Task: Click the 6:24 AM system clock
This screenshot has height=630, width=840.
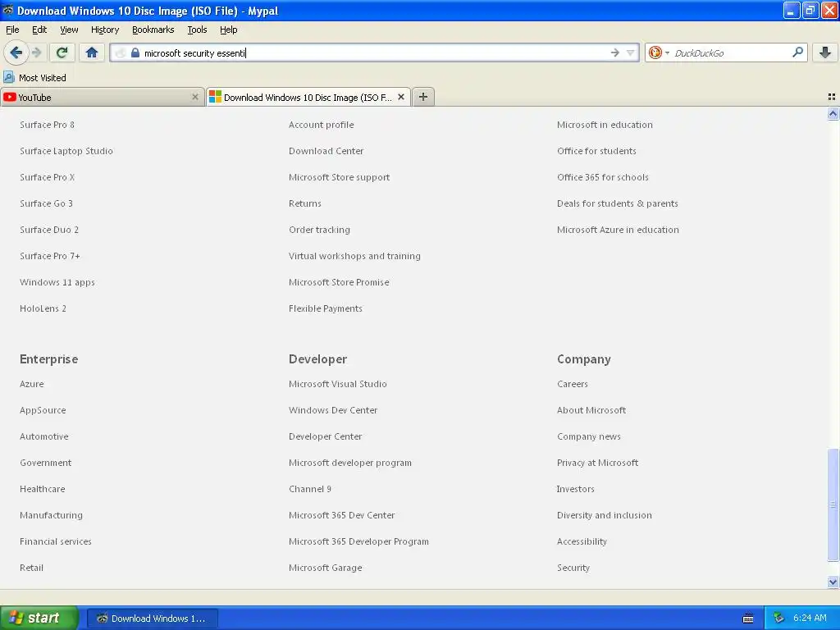Action: (x=810, y=618)
